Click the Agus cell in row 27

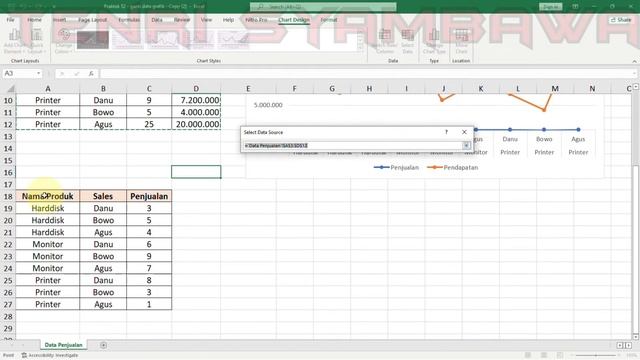103,304
